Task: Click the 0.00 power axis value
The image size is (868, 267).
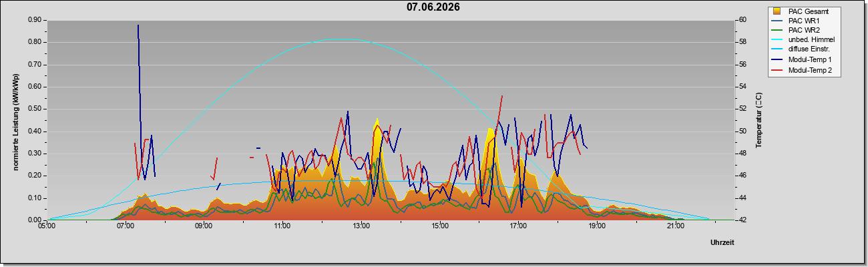Action: pos(35,220)
